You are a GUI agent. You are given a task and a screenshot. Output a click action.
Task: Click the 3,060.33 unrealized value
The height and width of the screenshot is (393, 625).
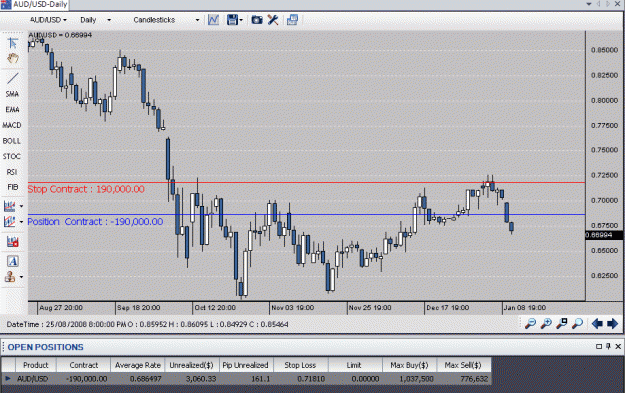pos(201,379)
